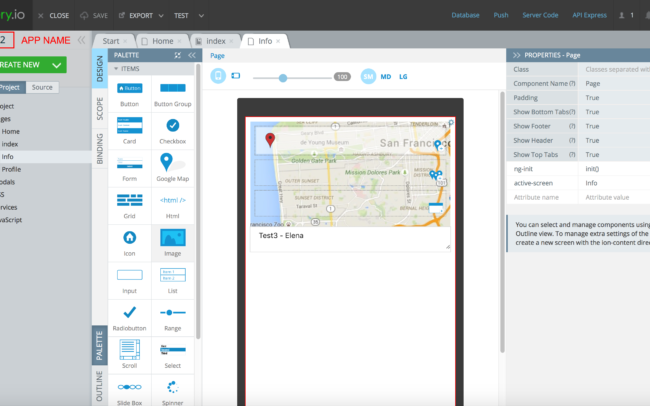Change Show Footer value True
The width and height of the screenshot is (650, 406).
(614, 126)
